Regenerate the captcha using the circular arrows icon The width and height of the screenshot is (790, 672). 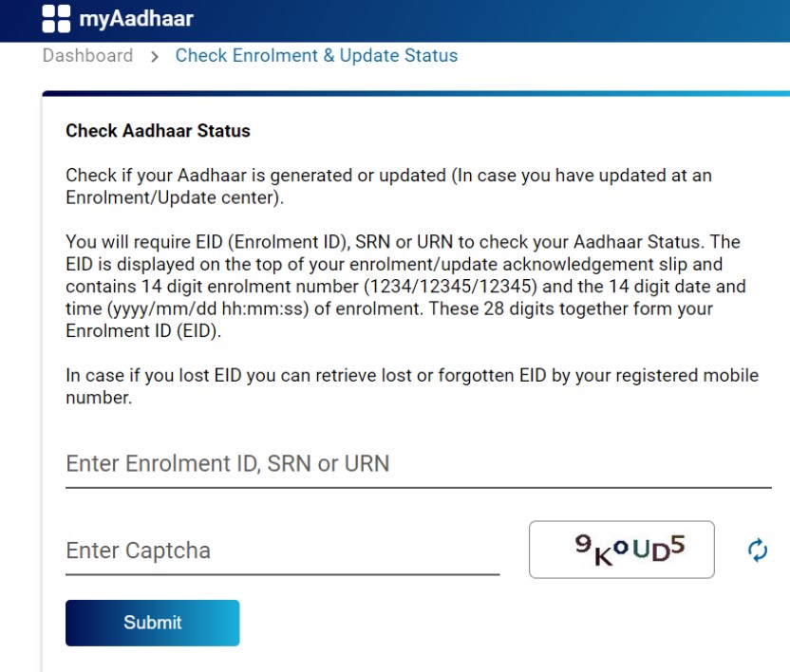click(x=758, y=550)
